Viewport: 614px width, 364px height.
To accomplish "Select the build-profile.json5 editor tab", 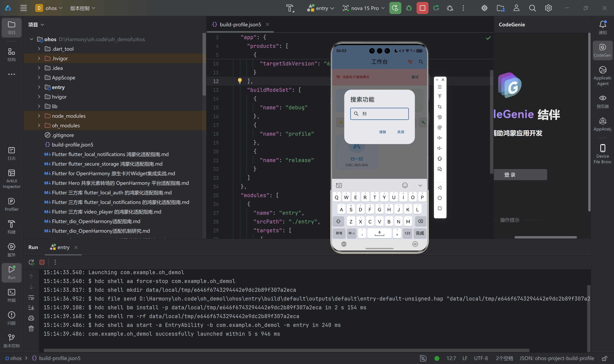I will click(x=240, y=25).
